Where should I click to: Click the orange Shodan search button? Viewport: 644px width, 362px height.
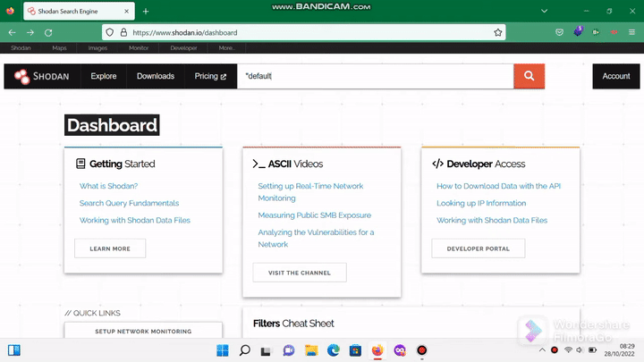pyautogui.click(x=529, y=76)
